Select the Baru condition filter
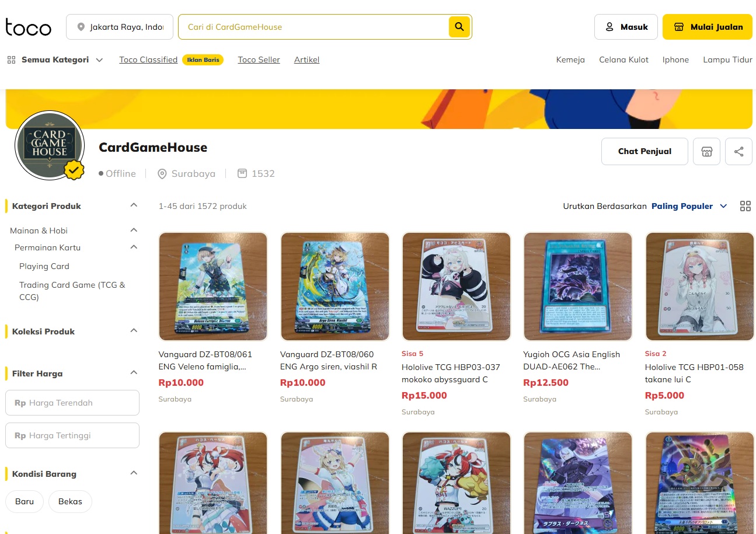The height and width of the screenshot is (534, 756). (x=25, y=501)
